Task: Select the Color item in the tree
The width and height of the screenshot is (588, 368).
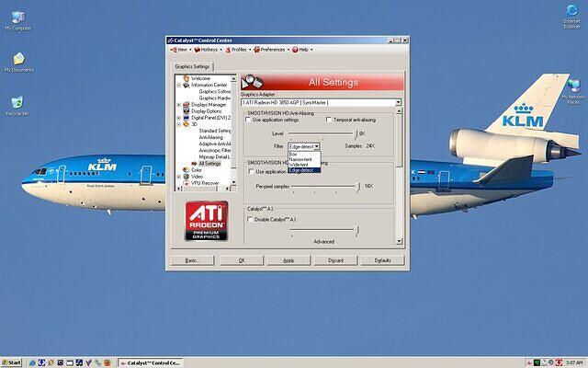Action: 197,170
